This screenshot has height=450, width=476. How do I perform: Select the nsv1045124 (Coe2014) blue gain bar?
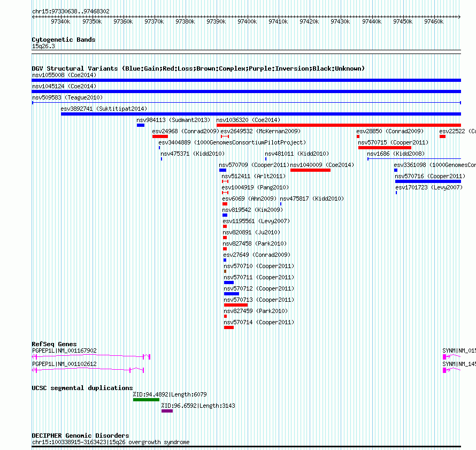(246, 91)
